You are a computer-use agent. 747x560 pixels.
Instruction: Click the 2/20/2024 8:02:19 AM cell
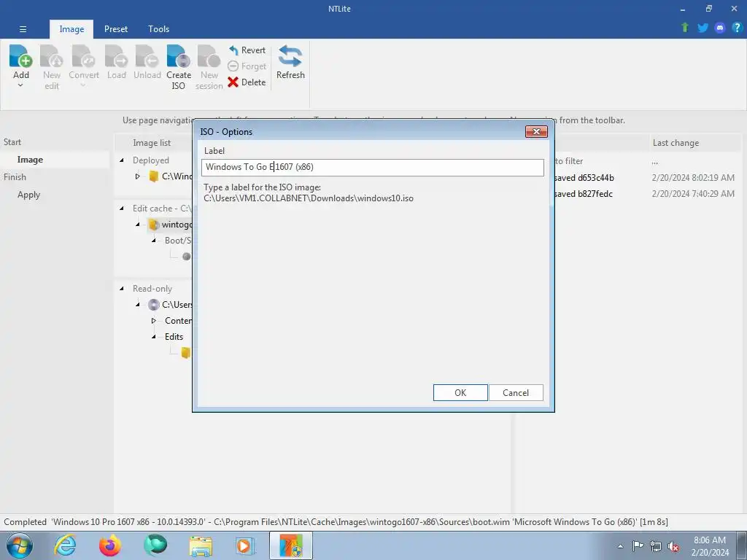click(693, 178)
